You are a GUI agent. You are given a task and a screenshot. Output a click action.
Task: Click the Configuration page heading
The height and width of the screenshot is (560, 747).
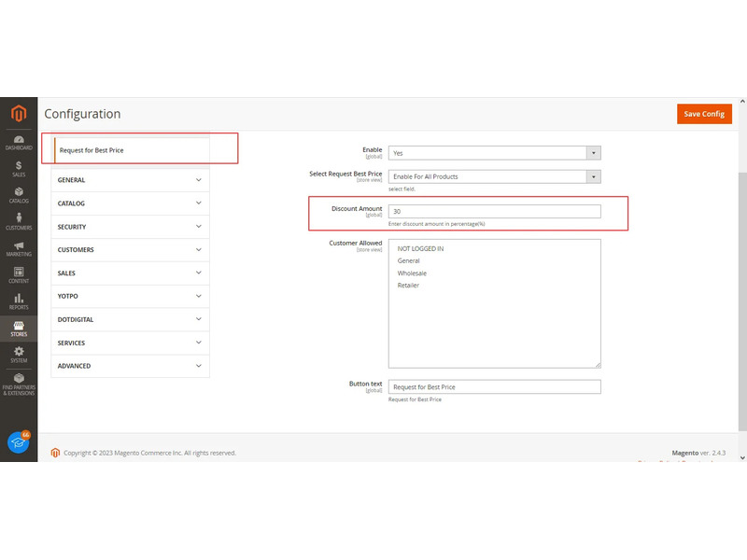pyautogui.click(x=82, y=114)
